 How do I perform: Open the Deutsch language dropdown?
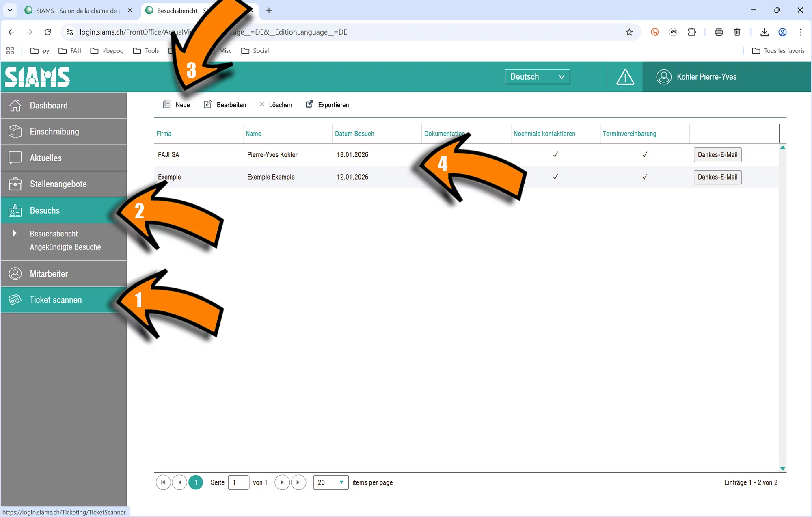coord(537,77)
